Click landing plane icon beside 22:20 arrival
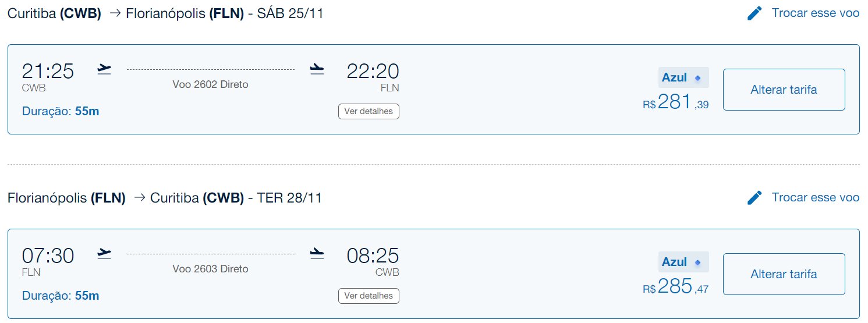 coord(317,69)
